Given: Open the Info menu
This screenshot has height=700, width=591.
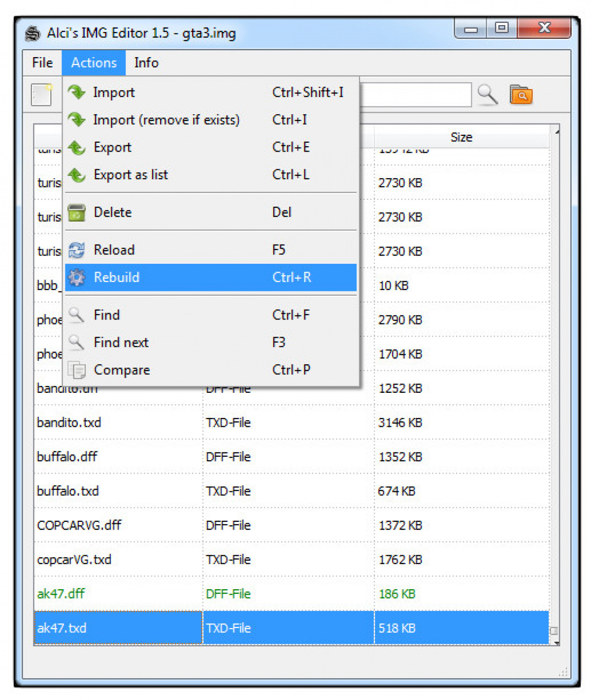Looking at the screenshot, I should tap(146, 63).
